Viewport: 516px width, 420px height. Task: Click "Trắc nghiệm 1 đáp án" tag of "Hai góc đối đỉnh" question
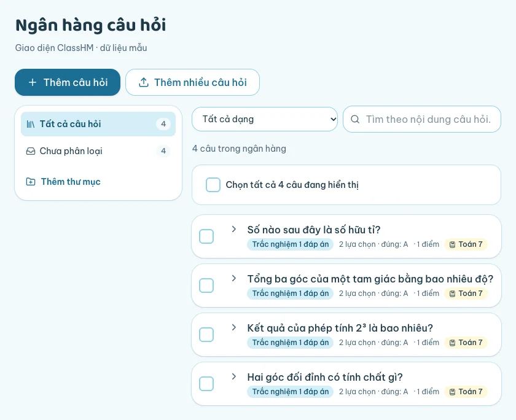(290, 392)
